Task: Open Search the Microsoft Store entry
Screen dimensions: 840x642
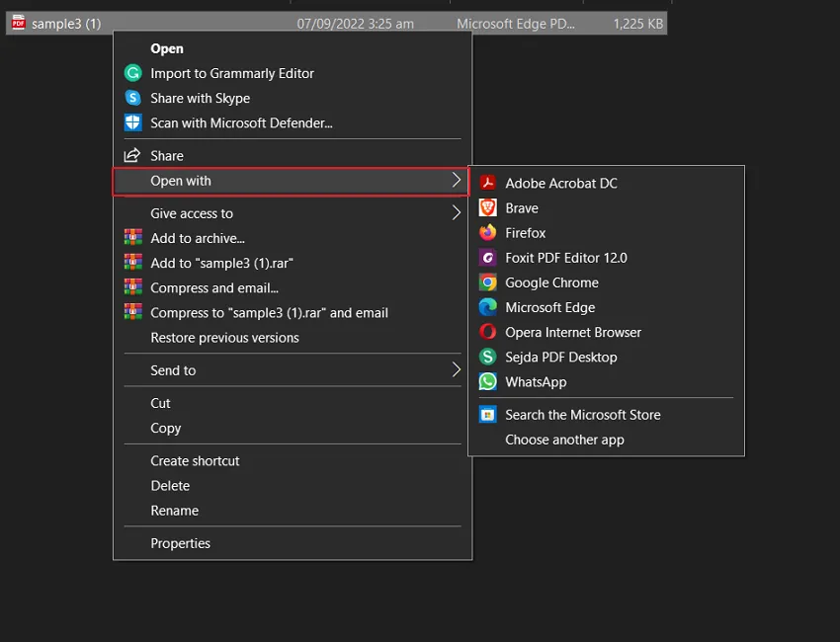Action: click(x=582, y=415)
